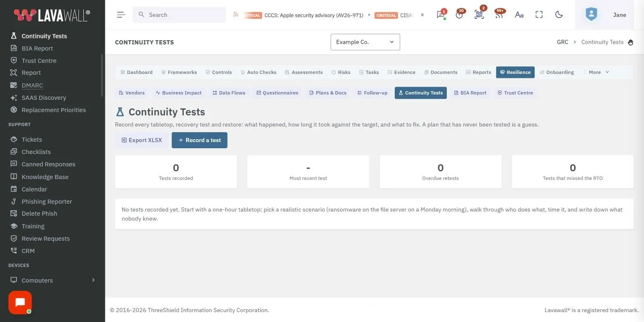Open the Business Impact sub-tab
Screen dimensions: 644x322
point(178,93)
